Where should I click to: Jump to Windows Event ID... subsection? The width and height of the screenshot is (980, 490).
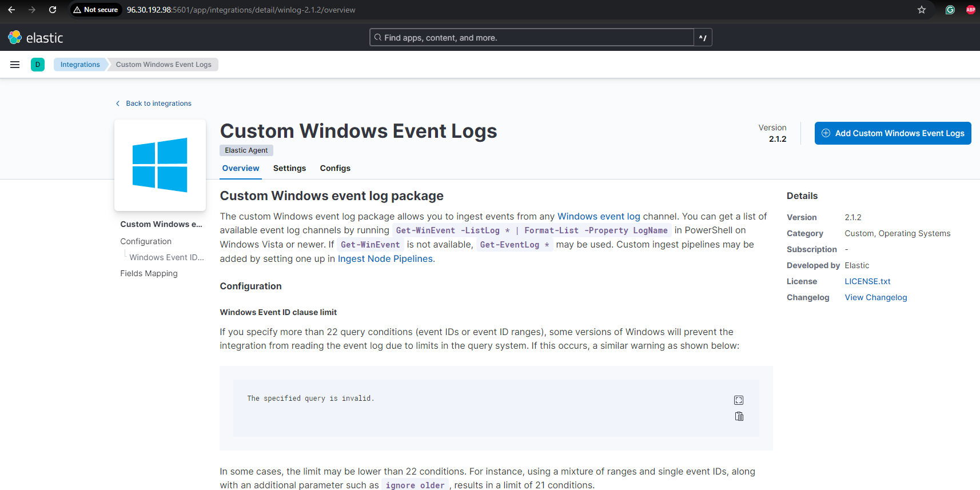point(166,257)
